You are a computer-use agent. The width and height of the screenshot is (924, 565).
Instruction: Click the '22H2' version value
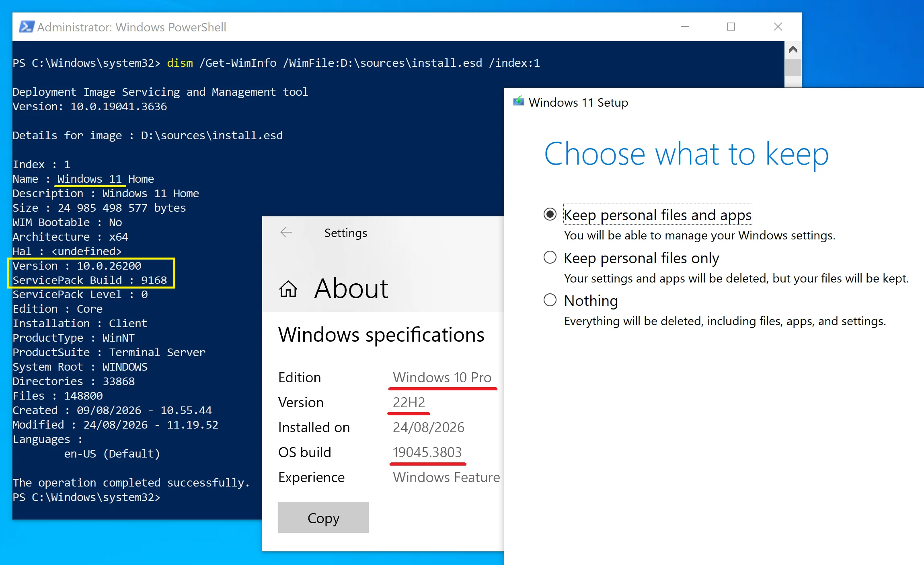409,402
